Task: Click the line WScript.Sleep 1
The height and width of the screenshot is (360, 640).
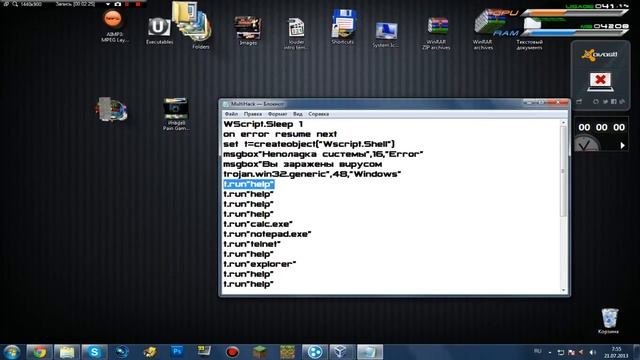Action: pyautogui.click(x=263, y=124)
